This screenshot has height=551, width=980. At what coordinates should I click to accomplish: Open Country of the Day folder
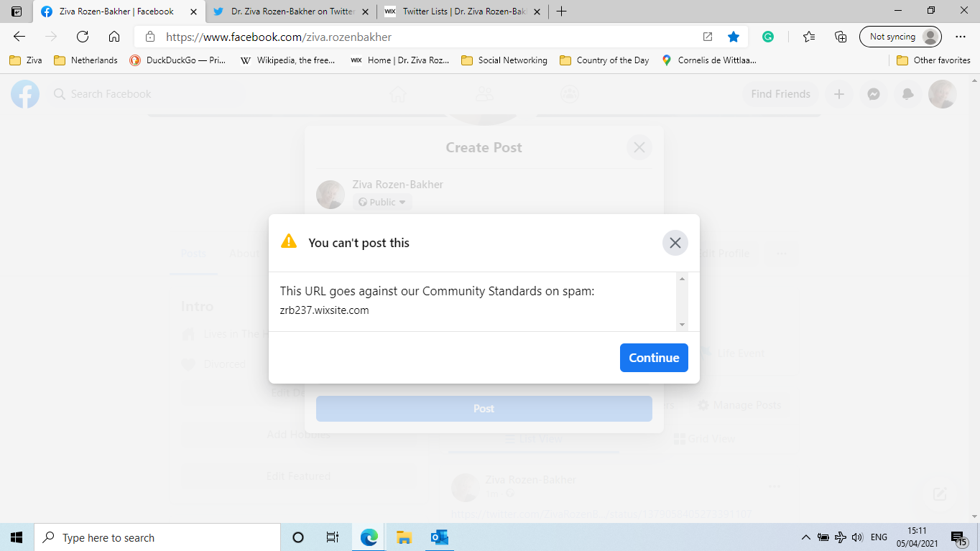click(x=604, y=60)
